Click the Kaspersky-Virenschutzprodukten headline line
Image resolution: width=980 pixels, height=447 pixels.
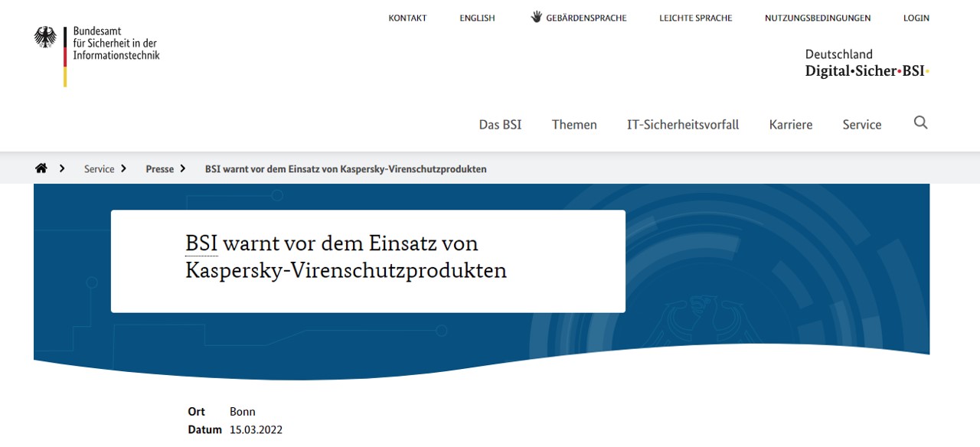[346, 271]
